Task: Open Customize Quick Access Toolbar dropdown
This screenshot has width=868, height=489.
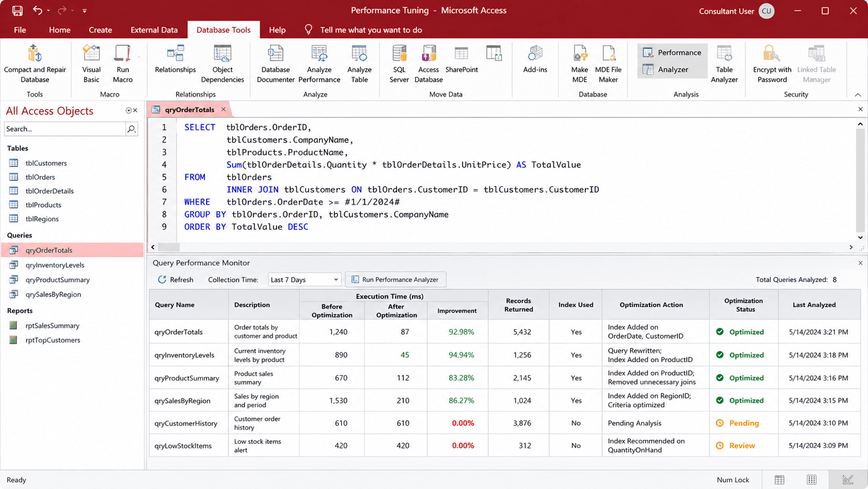Action: [85, 10]
